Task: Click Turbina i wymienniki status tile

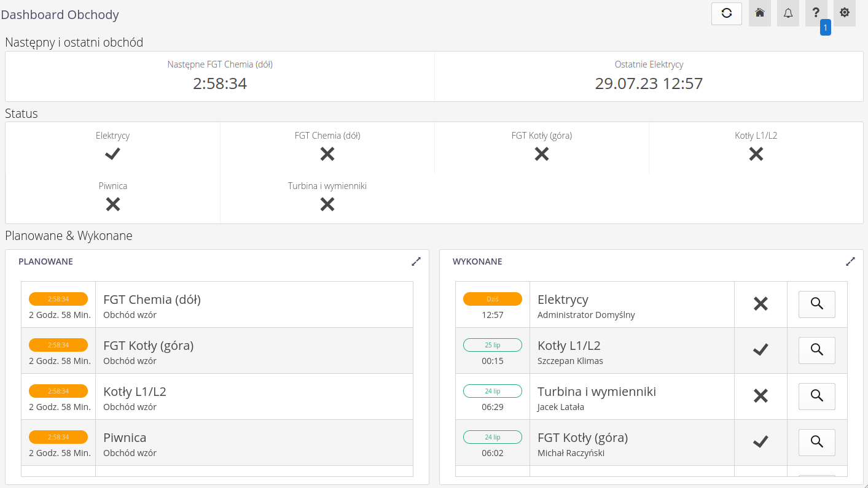Action: coord(327,198)
